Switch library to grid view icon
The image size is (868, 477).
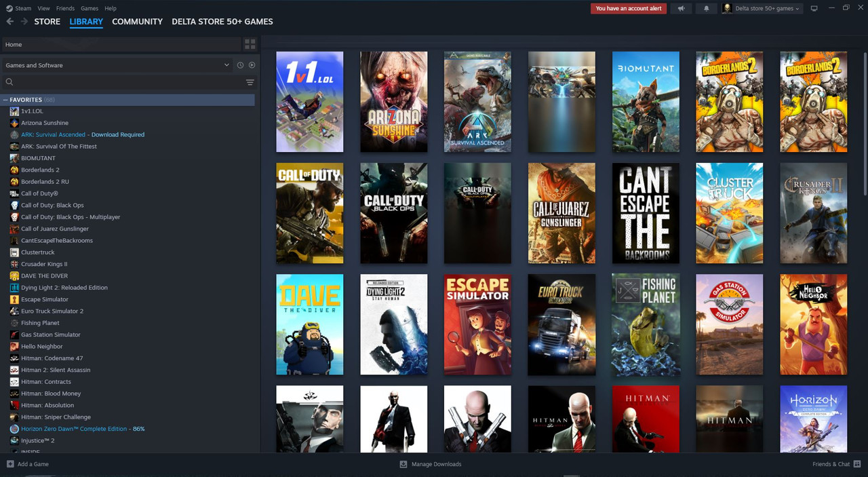(250, 44)
